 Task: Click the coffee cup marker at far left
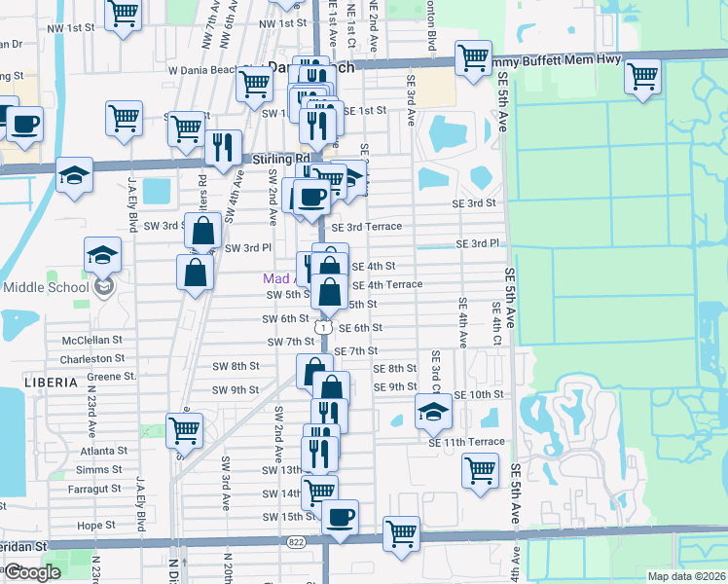point(24,125)
